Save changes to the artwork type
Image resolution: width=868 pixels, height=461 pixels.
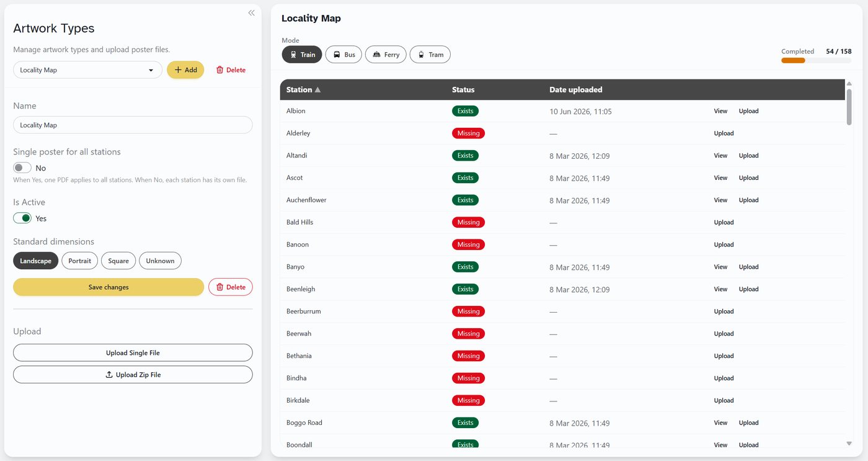[x=108, y=287]
